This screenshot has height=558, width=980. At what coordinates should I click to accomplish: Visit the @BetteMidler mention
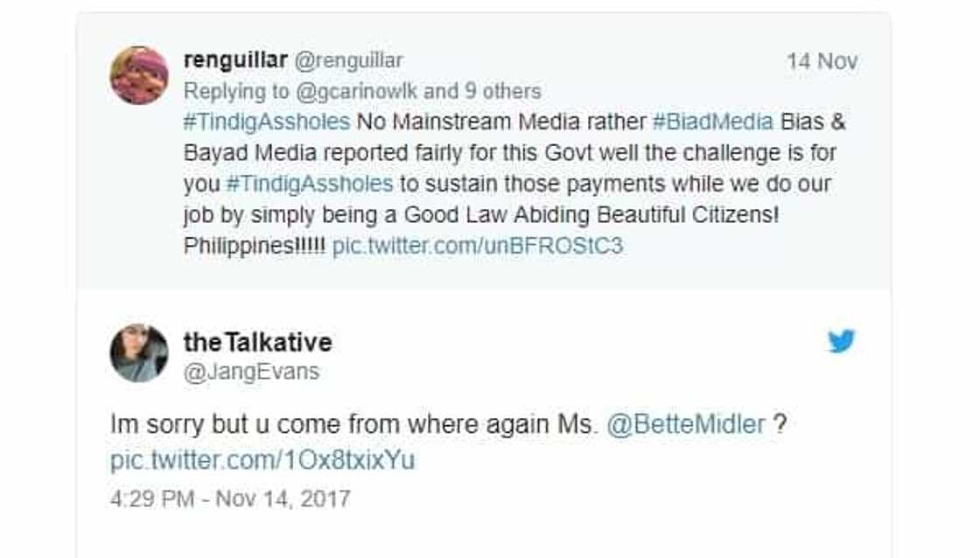686,426
